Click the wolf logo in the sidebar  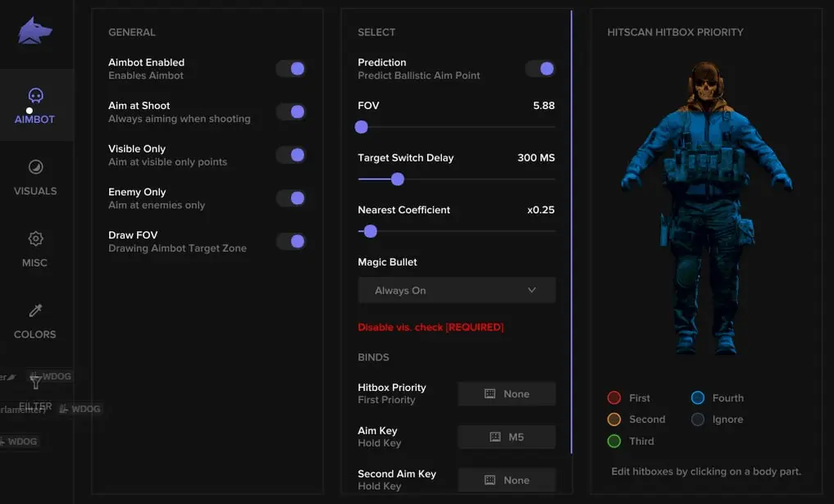coord(35,30)
